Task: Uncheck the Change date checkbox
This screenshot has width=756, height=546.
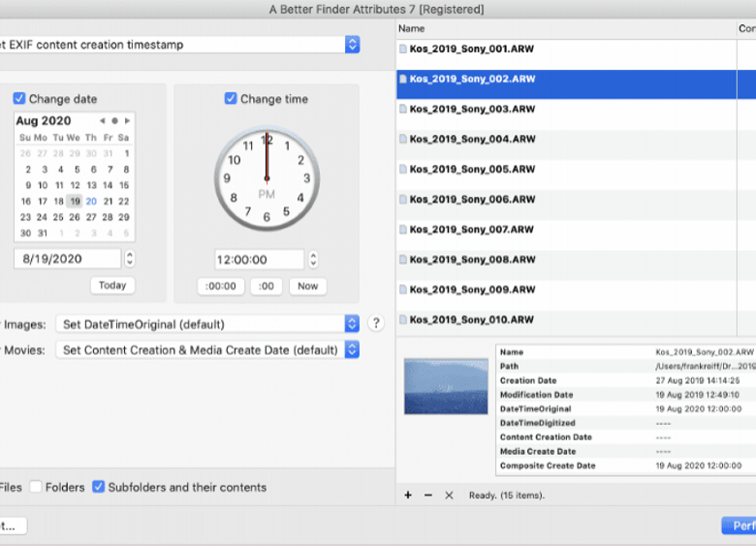Action: [19, 99]
